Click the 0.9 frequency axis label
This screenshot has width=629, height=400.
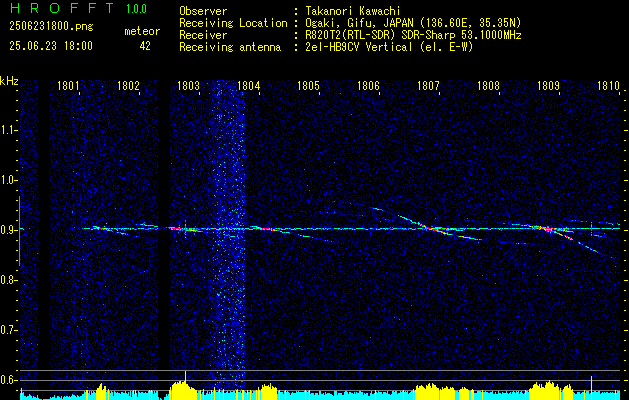click(x=7, y=230)
